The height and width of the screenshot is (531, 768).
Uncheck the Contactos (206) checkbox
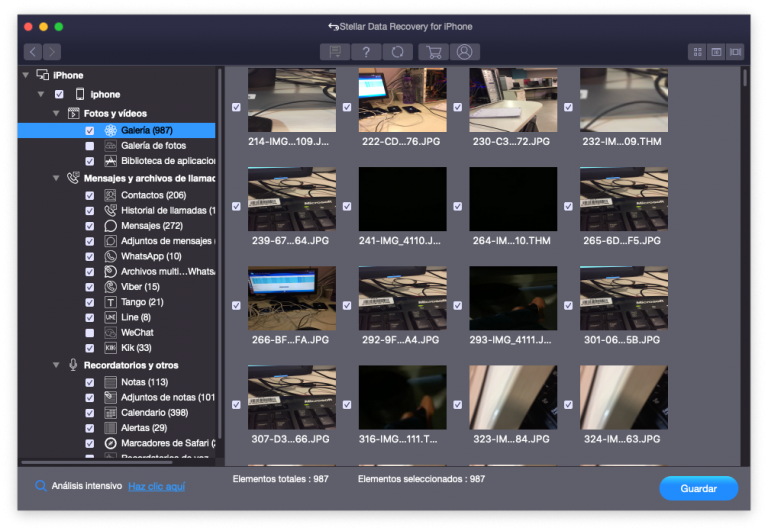tap(90, 195)
